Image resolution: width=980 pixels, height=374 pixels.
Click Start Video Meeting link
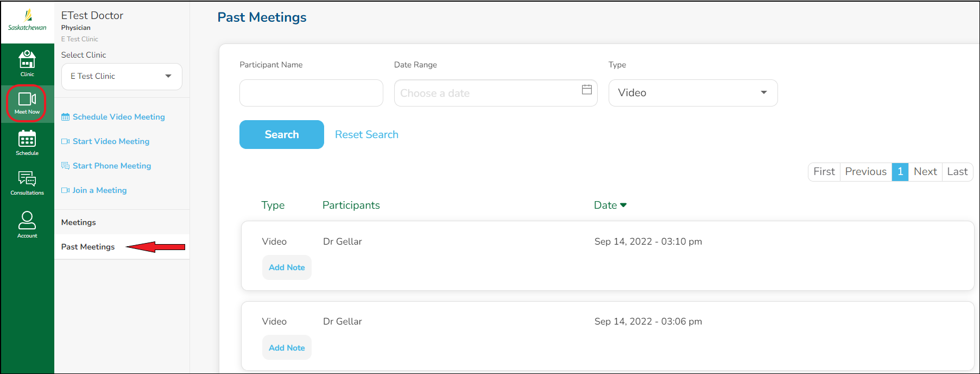(111, 141)
